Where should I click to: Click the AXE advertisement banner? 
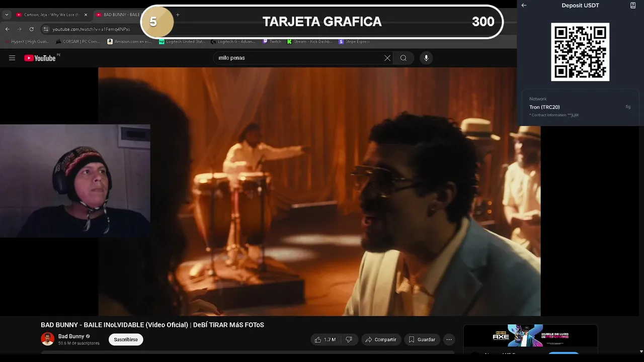pos(530,335)
